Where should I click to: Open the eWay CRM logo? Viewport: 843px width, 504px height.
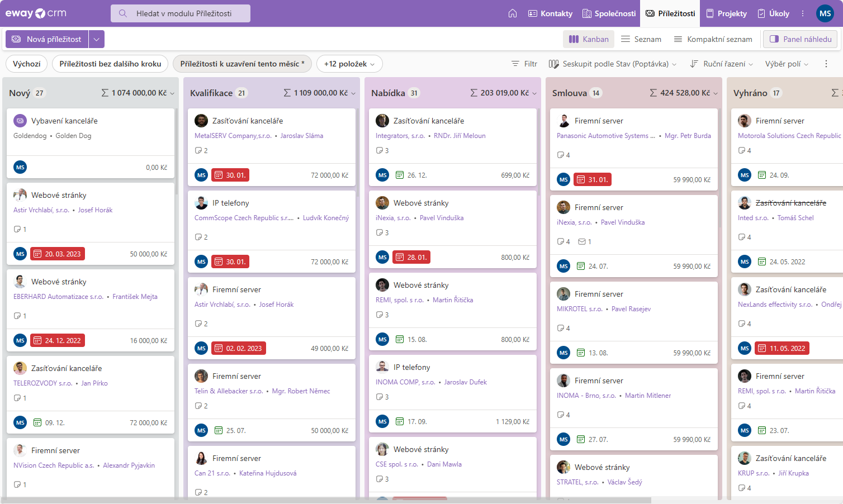(x=36, y=13)
